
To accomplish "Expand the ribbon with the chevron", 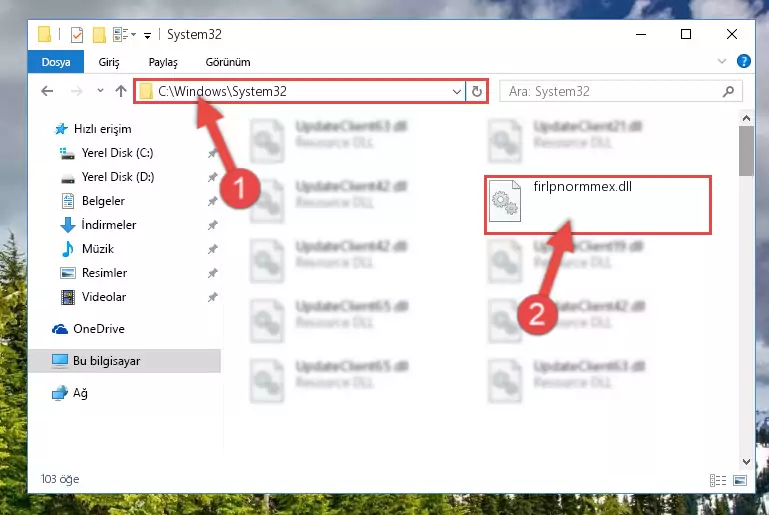I will (x=722, y=61).
